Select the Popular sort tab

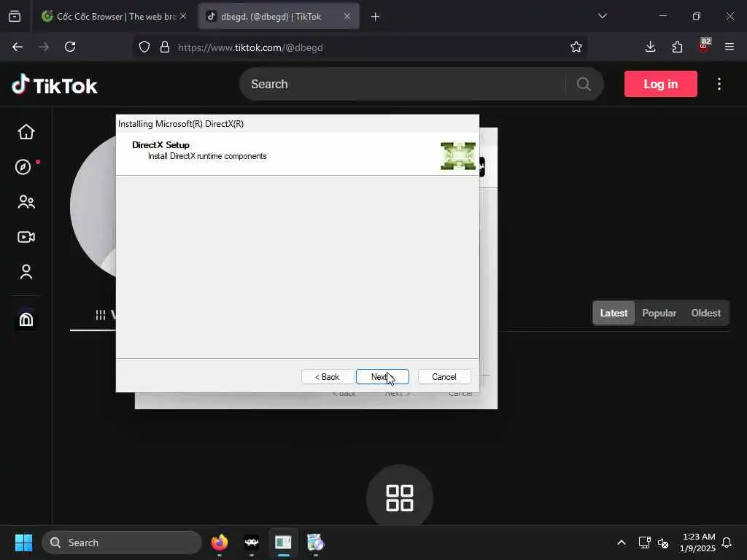[x=659, y=313]
